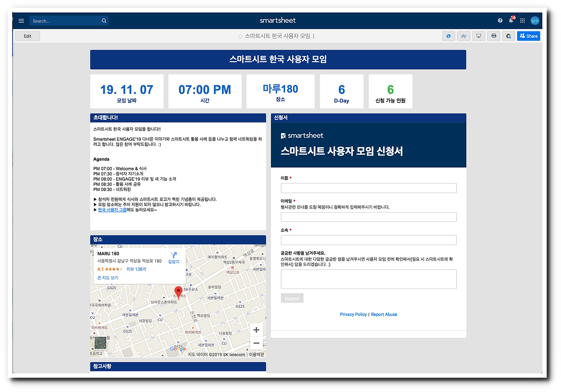
Task: Open the dashboard title's three-dot menu
Action: pyautogui.click(x=313, y=36)
